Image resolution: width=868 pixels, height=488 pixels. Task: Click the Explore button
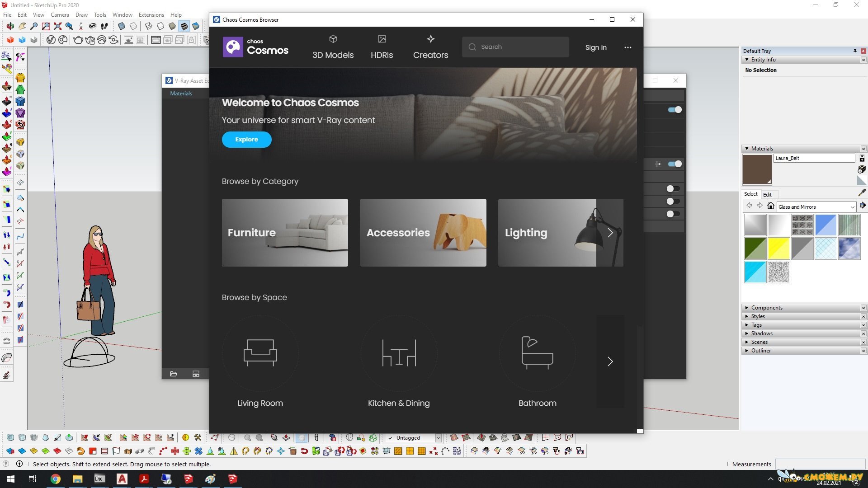(246, 140)
